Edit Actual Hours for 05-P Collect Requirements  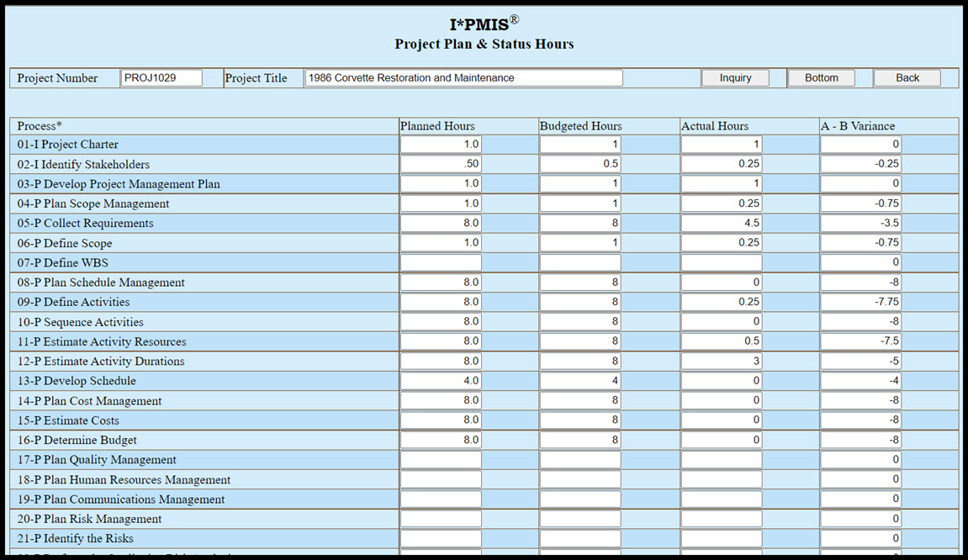721,224
